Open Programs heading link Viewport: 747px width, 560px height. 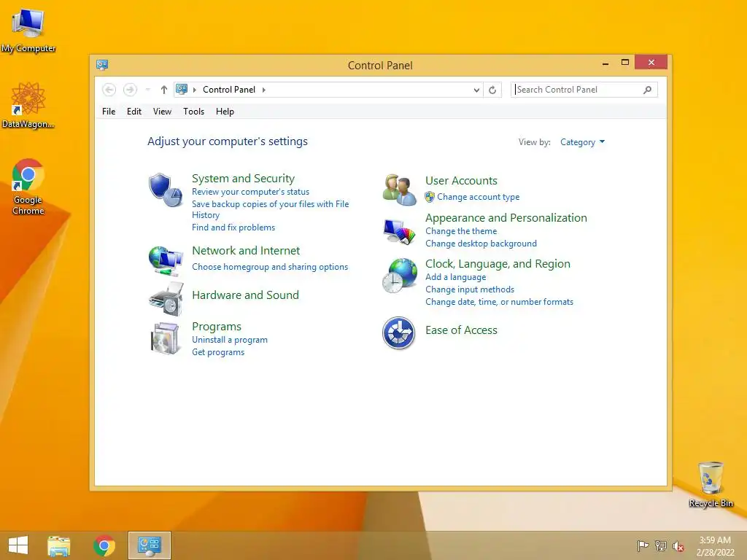(216, 327)
